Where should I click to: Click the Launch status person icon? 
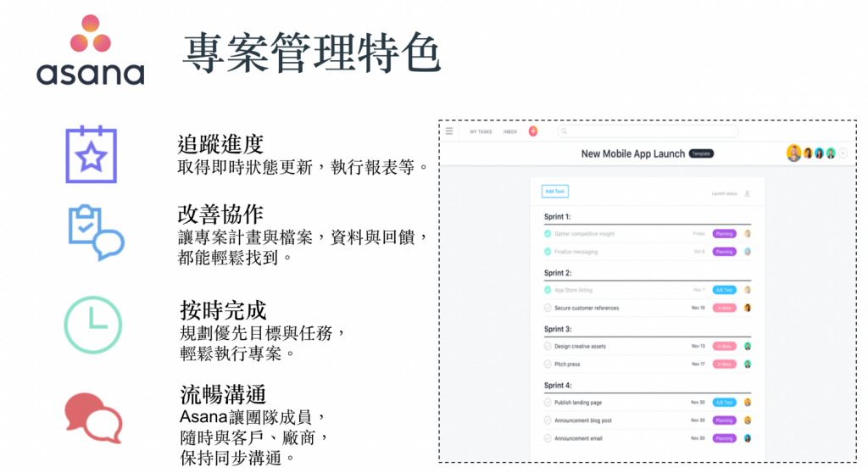pos(748,193)
